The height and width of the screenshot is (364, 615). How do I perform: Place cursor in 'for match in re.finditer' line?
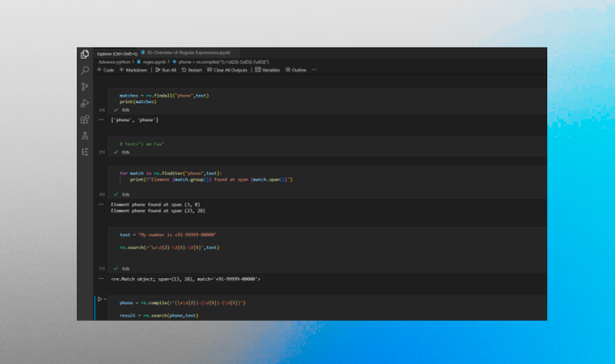tap(171, 173)
